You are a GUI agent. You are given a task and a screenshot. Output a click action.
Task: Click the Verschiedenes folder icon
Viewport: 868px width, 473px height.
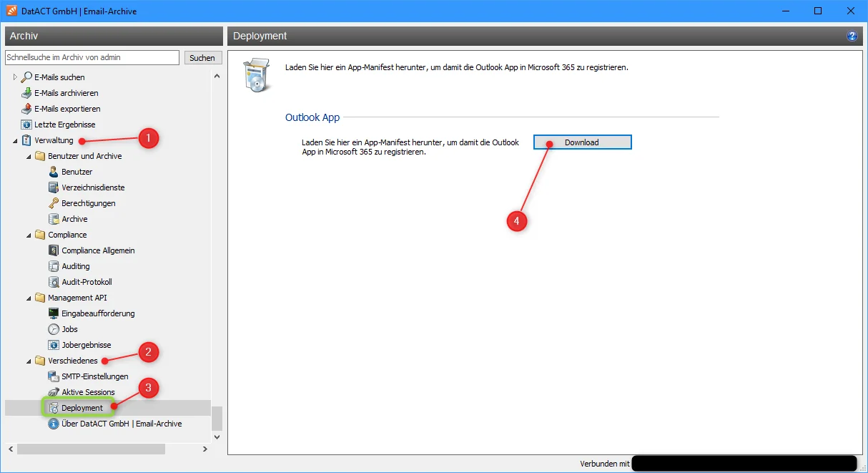pos(40,361)
